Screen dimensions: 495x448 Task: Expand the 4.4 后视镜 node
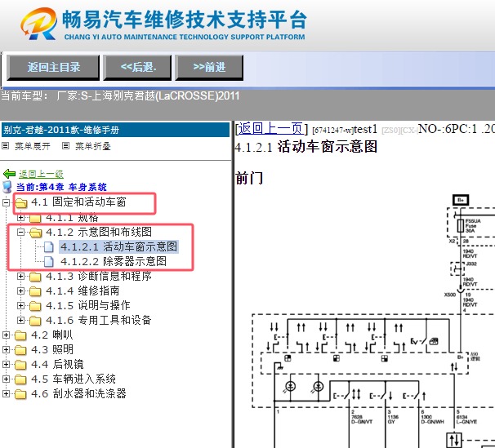[x=6, y=365]
